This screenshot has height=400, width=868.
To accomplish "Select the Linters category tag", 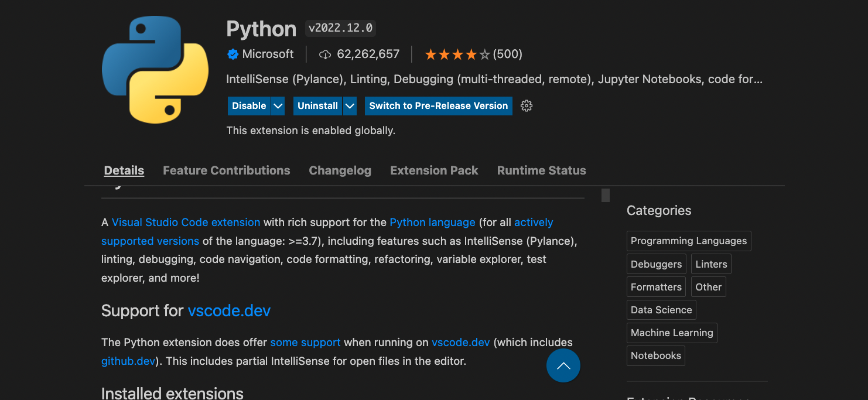I will [711, 264].
